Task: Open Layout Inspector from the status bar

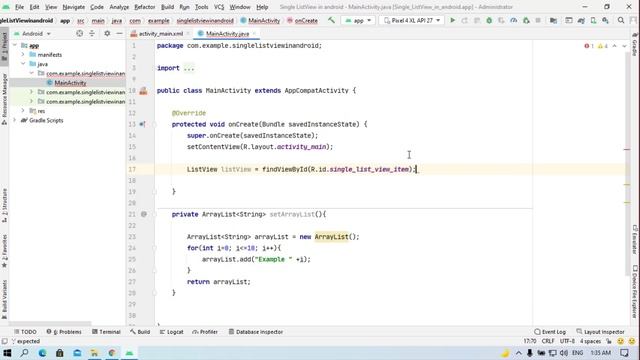Action: (x=600, y=332)
